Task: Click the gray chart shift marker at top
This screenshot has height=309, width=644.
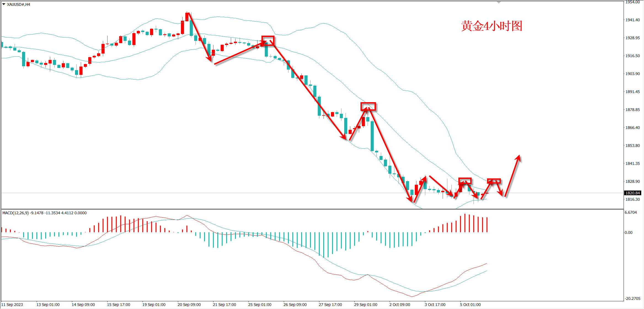Action: tap(499, 2)
